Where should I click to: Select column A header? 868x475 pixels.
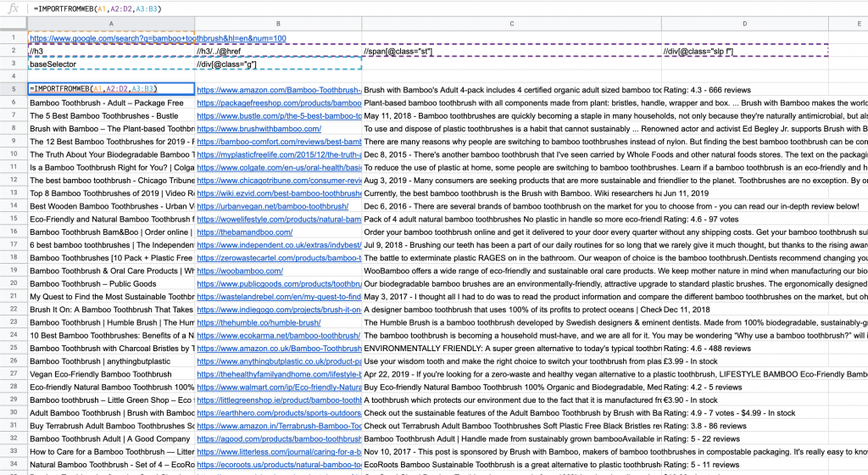click(x=111, y=24)
